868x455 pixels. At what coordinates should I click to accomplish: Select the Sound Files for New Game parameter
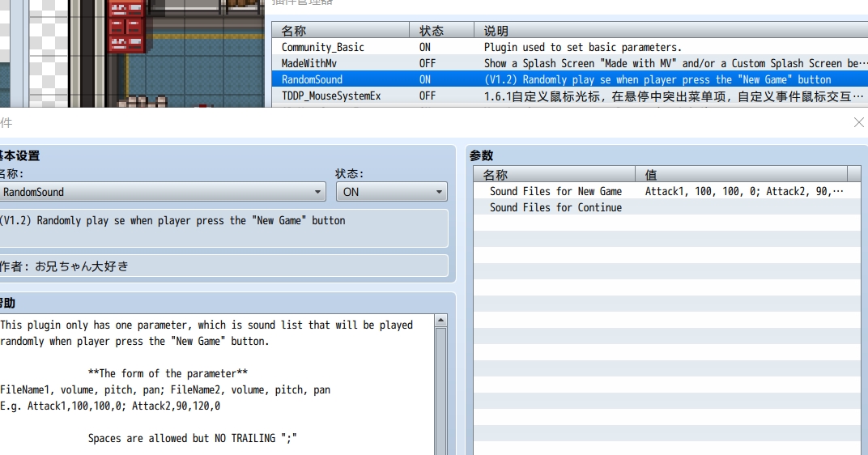pyautogui.click(x=555, y=191)
